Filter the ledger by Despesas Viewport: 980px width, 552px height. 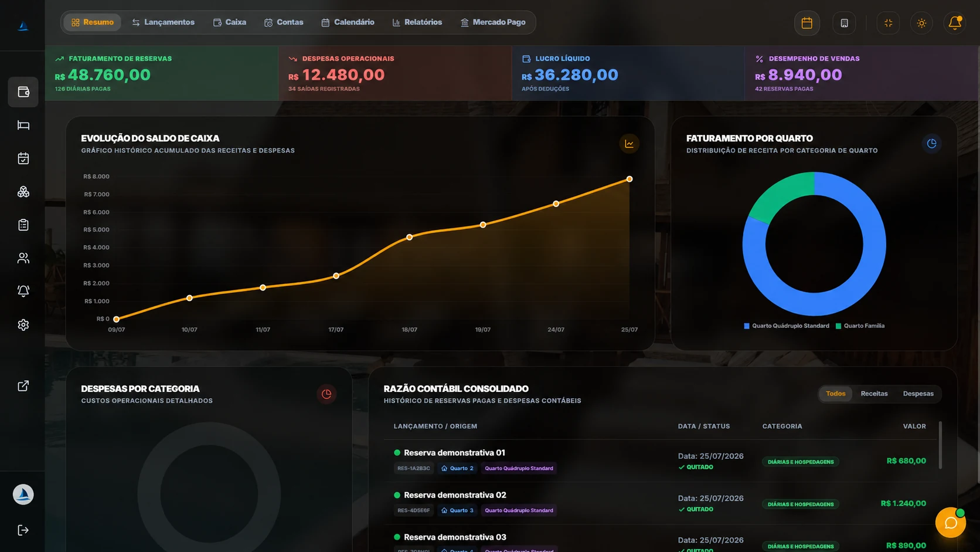point(918,394)
